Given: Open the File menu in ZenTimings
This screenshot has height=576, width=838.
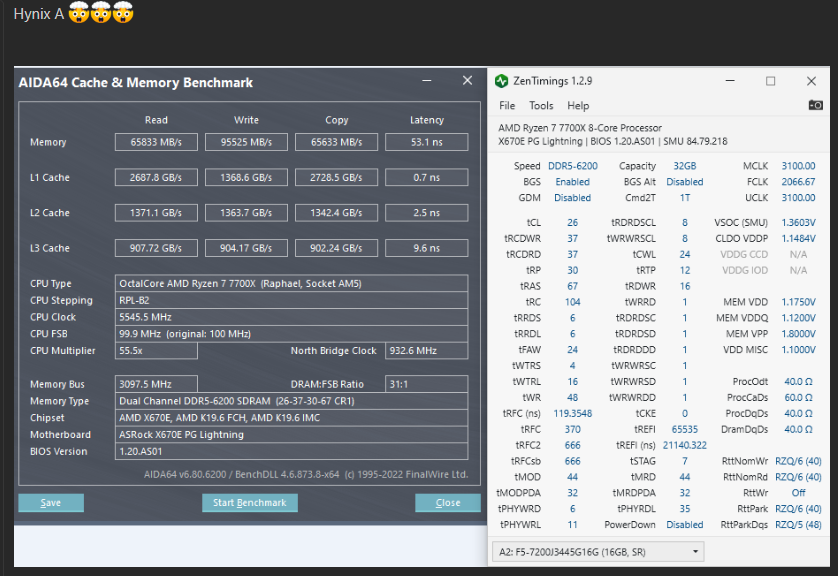Looking at the screenshot, I should [x=507, y=106].
